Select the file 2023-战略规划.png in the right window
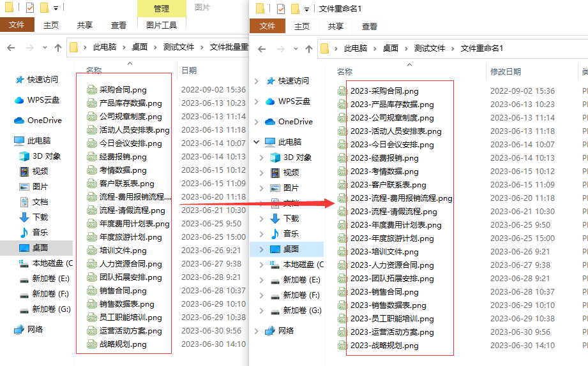The image size is (588, 366). (x=384, y=346)
